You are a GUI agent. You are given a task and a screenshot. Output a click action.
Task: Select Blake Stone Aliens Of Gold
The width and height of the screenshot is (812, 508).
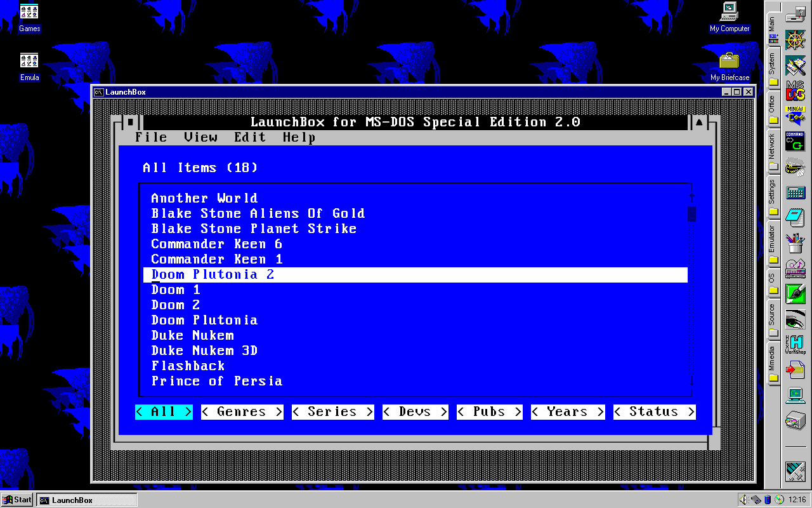pos(416,213)
